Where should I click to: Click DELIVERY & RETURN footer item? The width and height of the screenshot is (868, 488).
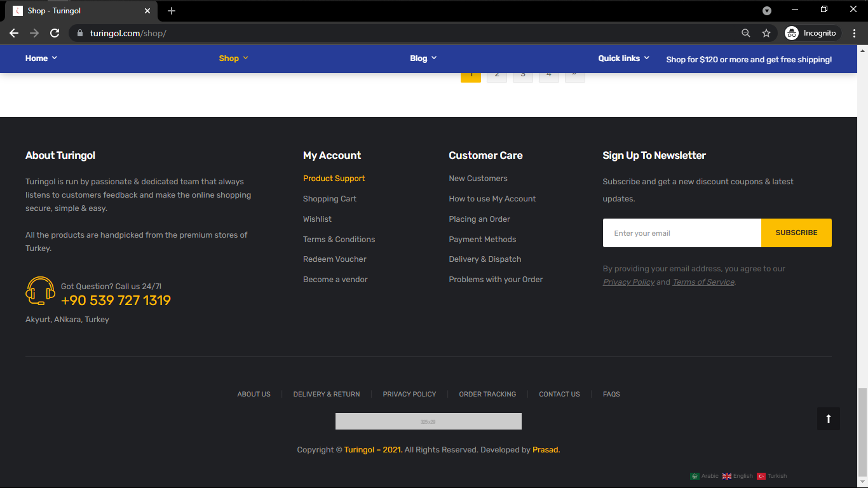coord(327,395)
